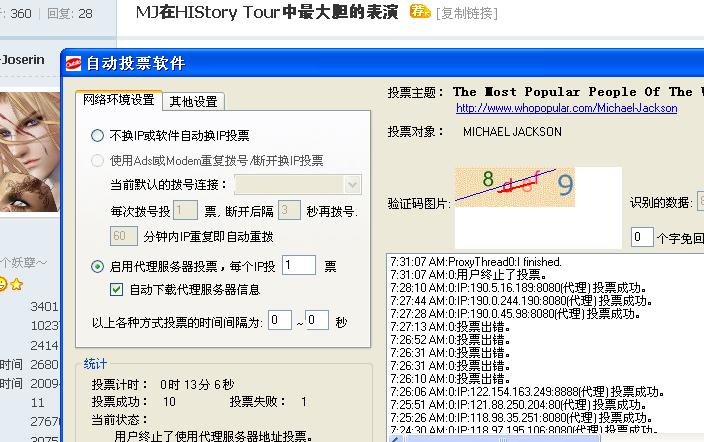Click the recommend badge beside the post title
Viewport: 704px width, 442px height.
pyautogui.click(x=419, y=12)
